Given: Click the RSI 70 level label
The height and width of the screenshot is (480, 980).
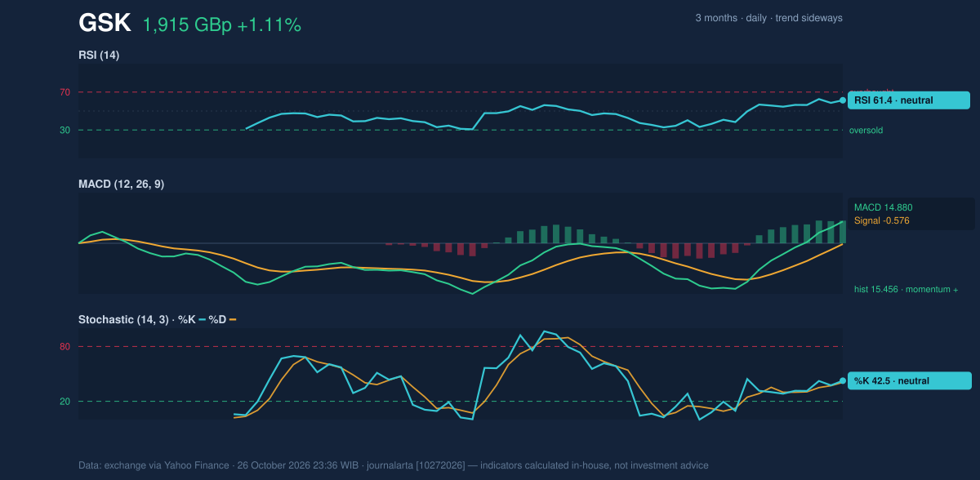Looking at the screenshot, I should pyautogui.click(x=65, y=92).
